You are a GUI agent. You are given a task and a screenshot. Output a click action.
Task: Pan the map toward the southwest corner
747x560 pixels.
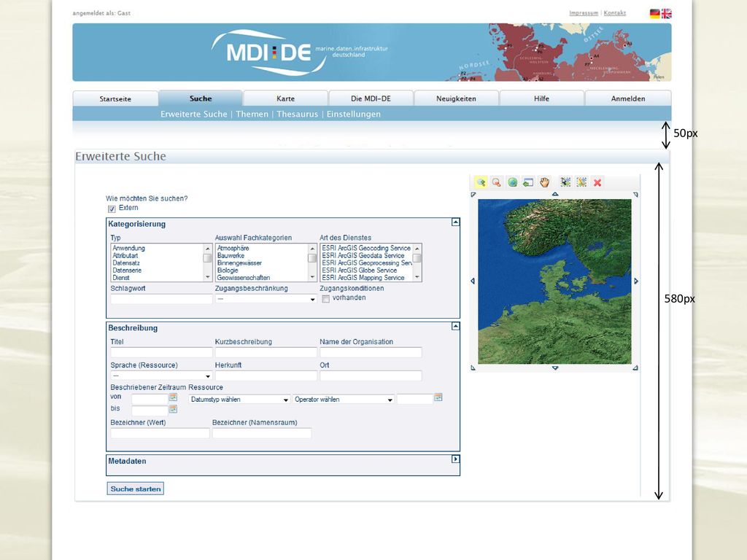tap(473, 367)
